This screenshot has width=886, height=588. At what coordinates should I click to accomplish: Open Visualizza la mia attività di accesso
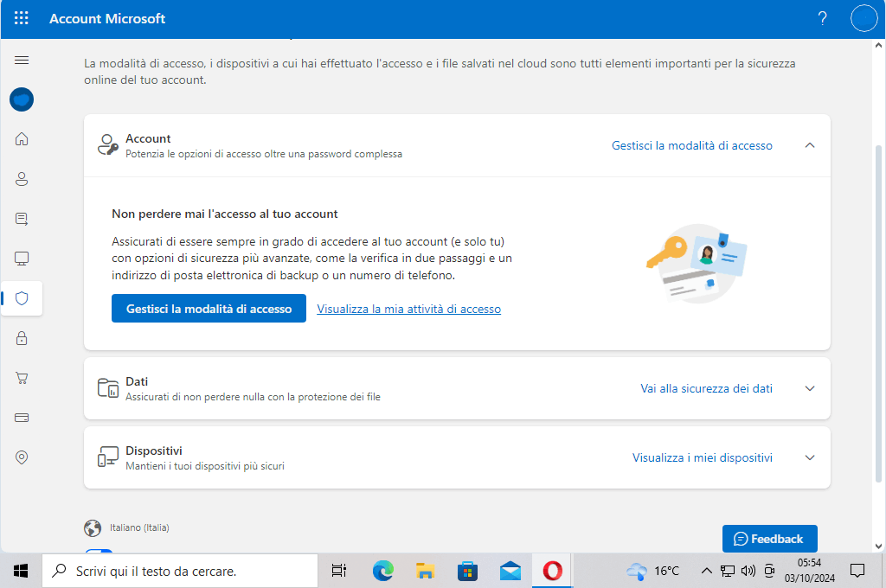coord(408,309)
